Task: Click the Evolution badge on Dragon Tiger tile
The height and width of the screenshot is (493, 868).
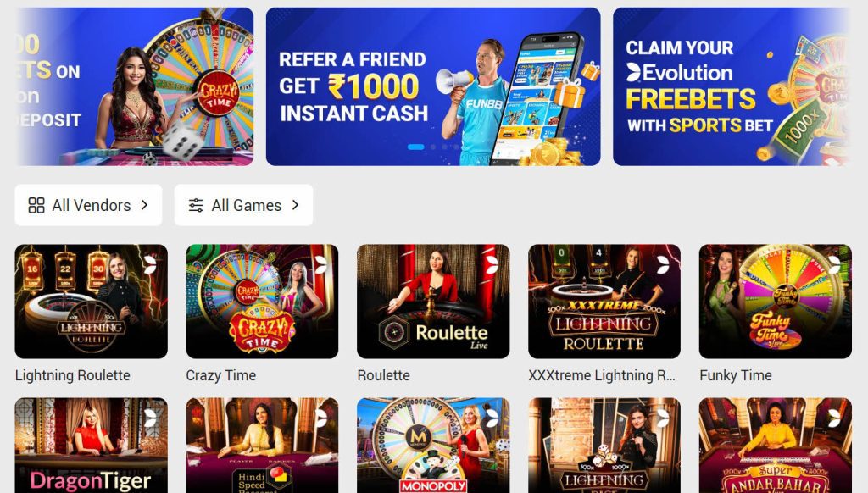Action: (x=150, y=418)
